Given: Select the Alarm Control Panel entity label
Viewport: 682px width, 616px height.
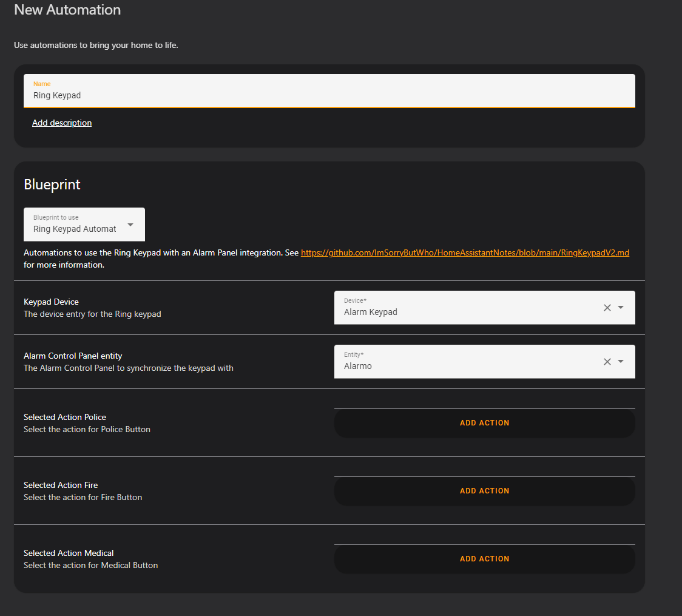Looking at the screenshot, I should click(73, 356).
